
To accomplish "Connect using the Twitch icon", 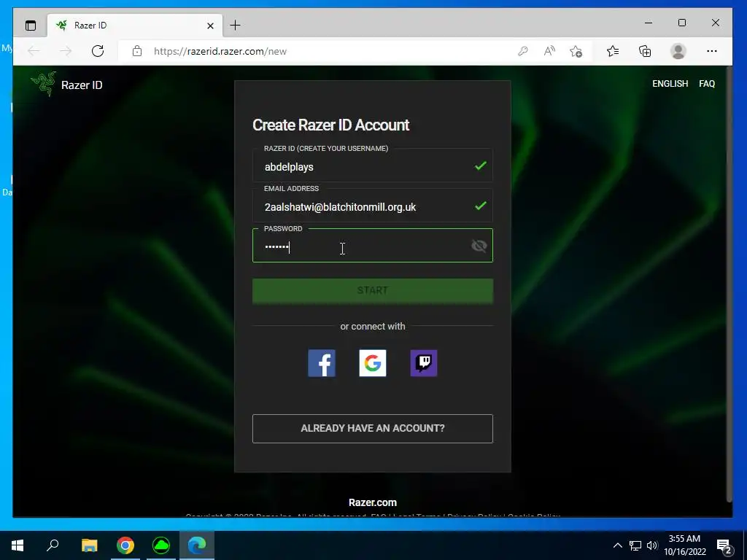I will 424,363.
